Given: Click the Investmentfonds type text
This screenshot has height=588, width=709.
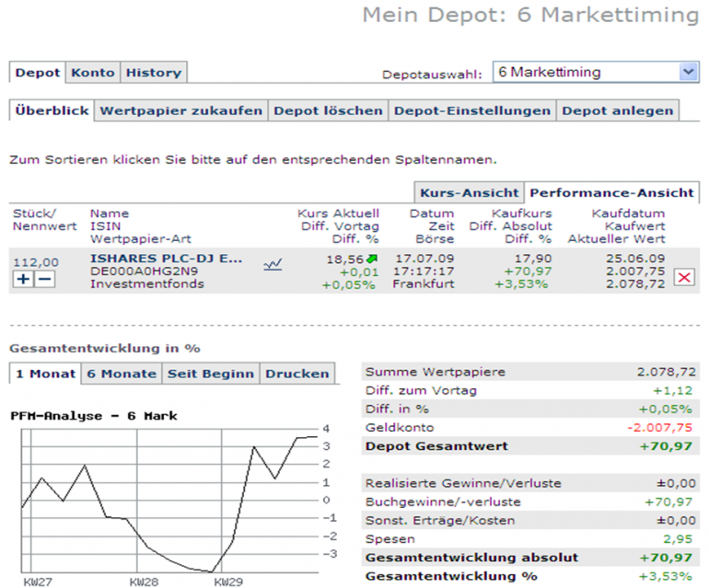Looking at the screenshot, I should click(x=147, y=283).
